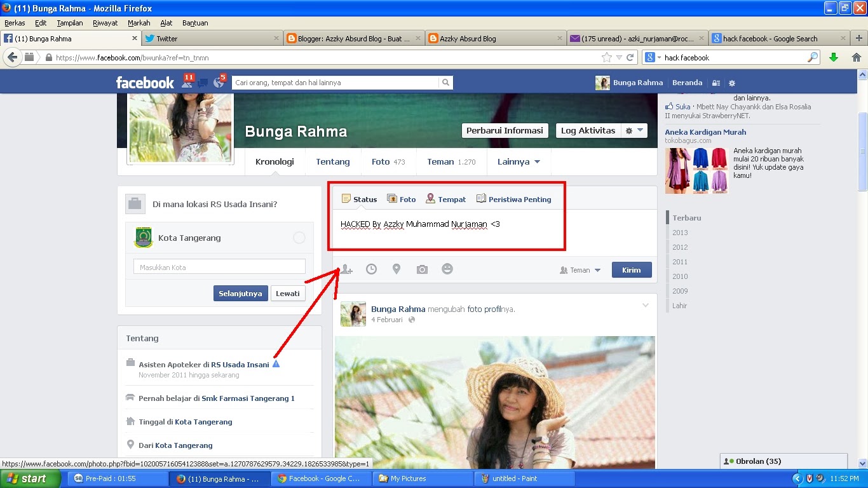Select Peristiwa Penting composer option
The image size is (868, 488).
coord(513,199)
